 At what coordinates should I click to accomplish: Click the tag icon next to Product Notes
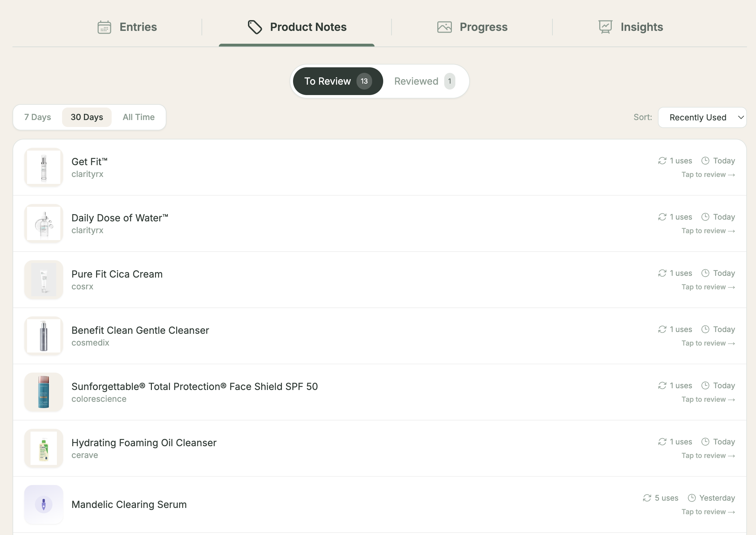255,27
